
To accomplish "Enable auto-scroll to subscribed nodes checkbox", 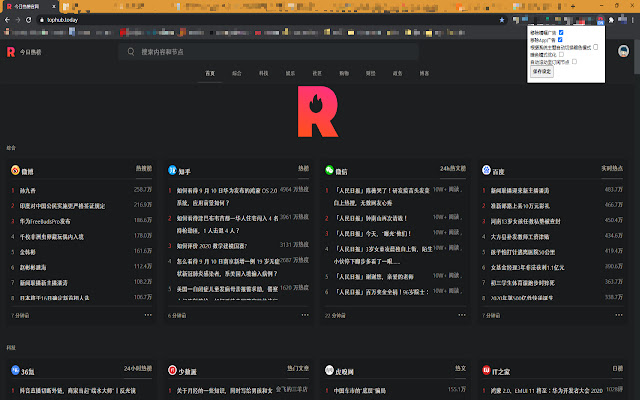I will [574, 62].
